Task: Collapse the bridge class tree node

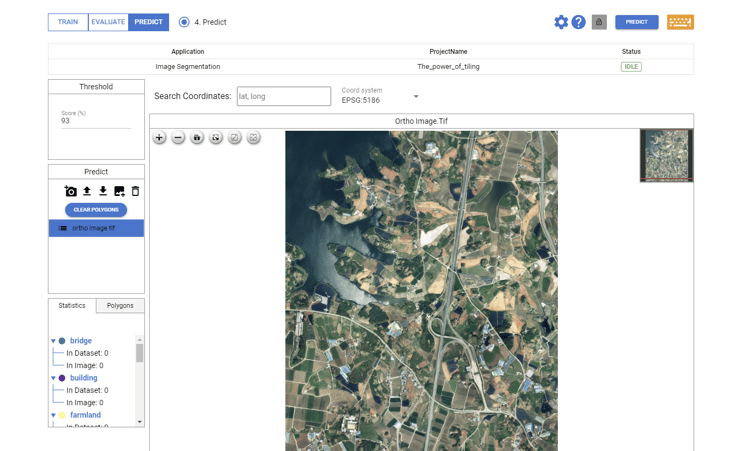Action: coord(53,341)
